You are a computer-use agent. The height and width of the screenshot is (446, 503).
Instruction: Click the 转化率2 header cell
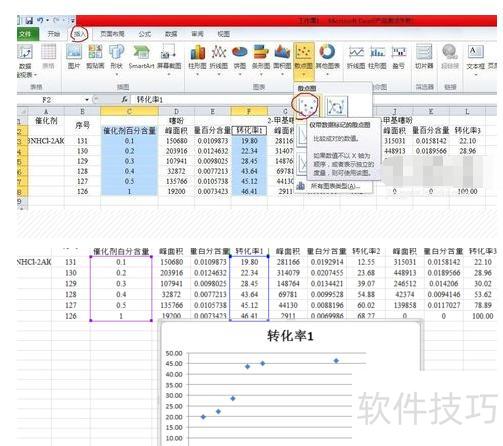(366, 251)
